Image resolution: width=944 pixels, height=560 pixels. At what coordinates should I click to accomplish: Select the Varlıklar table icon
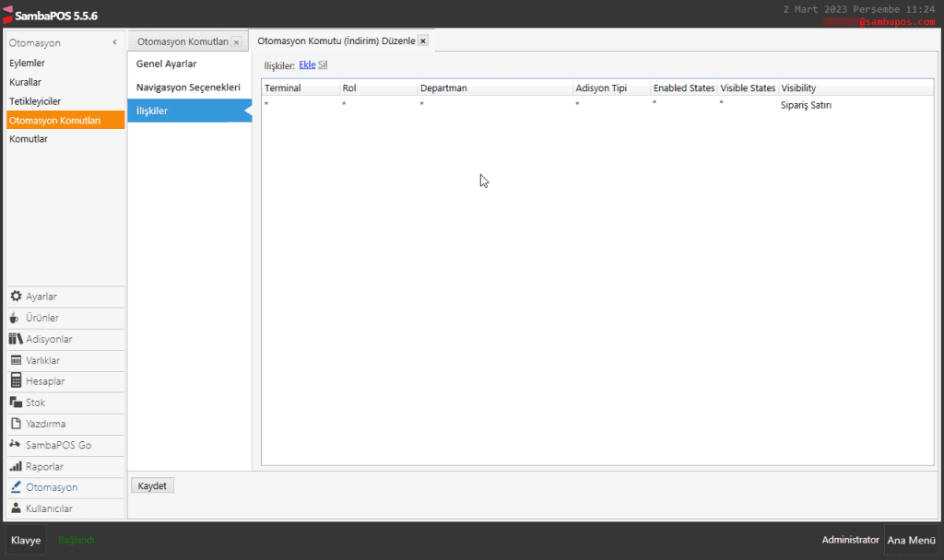point(16,360)
